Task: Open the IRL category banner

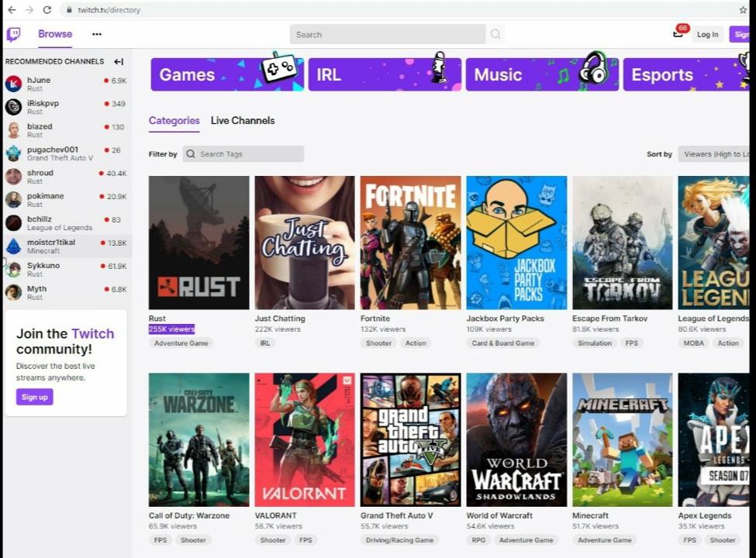Action: [385, 74]
